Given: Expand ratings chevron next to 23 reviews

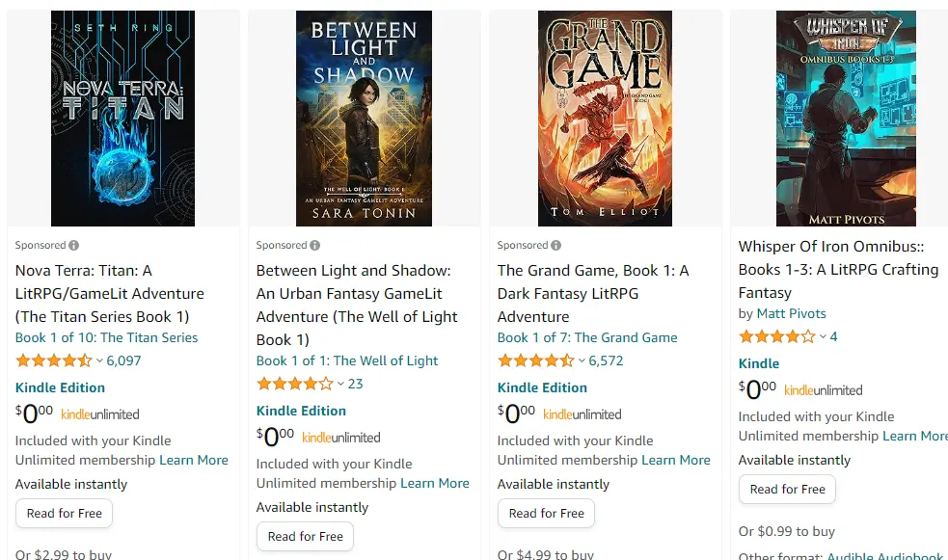Looking at the screenshot, I should pos(341,384).
